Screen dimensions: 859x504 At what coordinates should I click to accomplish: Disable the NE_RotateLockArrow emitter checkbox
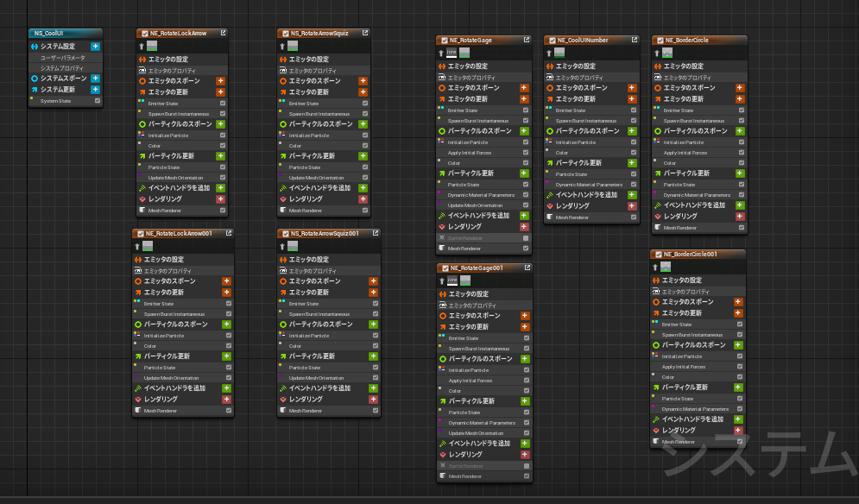point(145,34)
